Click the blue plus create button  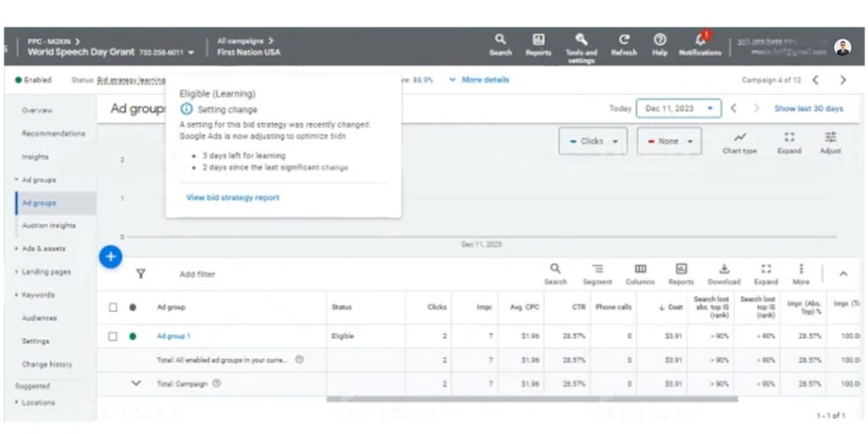[111, 257]
